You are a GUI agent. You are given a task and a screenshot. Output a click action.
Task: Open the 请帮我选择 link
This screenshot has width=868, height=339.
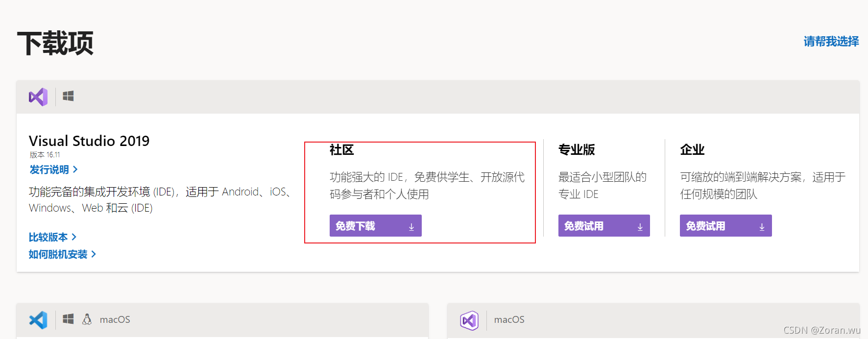coord(831,42)
